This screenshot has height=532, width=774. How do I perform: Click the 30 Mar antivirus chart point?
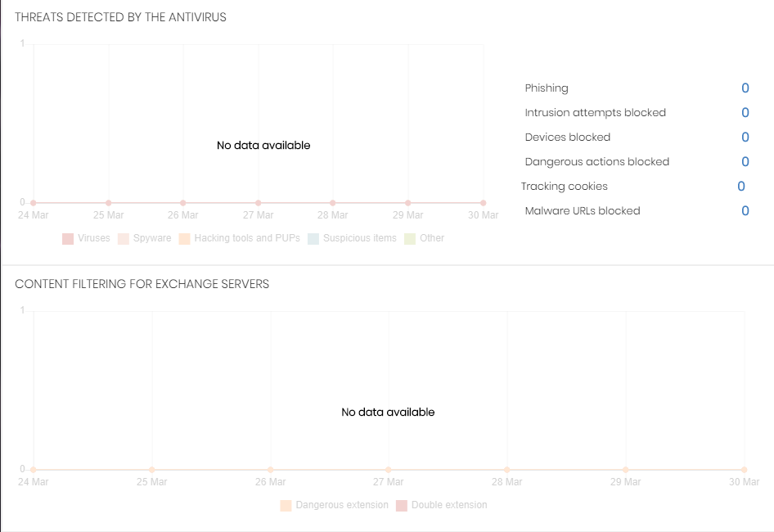[x=483, y=202]
